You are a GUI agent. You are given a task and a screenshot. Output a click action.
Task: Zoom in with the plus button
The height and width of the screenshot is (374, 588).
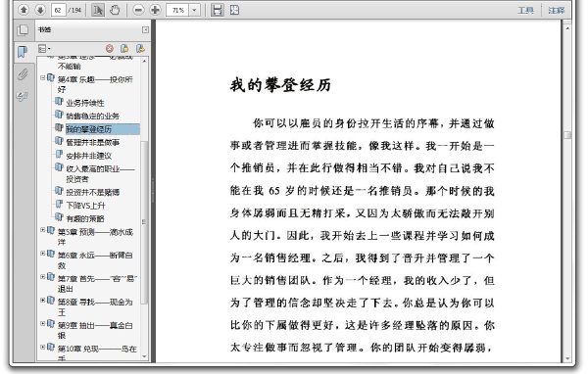pyautogui.click(x=155, y=10)
